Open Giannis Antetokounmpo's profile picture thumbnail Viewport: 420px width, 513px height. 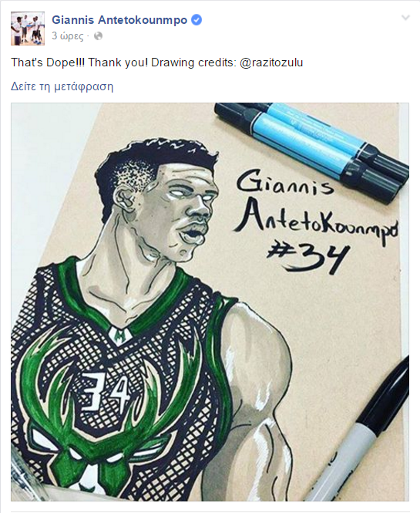pyautogui.click(x=28, y=29)
